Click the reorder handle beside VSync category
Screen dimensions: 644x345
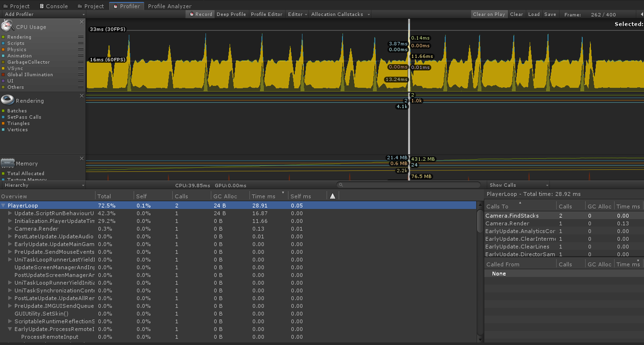pyautogui.click(x=81, y=69)
